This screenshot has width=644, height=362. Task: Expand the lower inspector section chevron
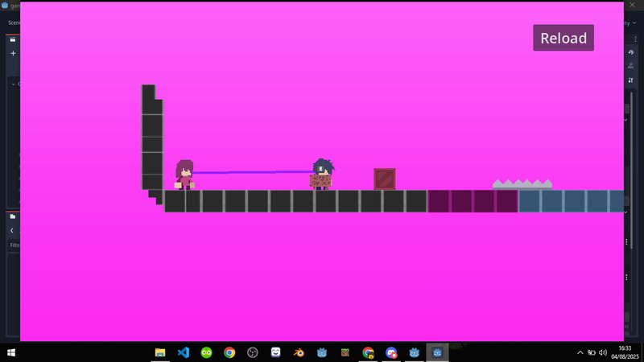625,212
